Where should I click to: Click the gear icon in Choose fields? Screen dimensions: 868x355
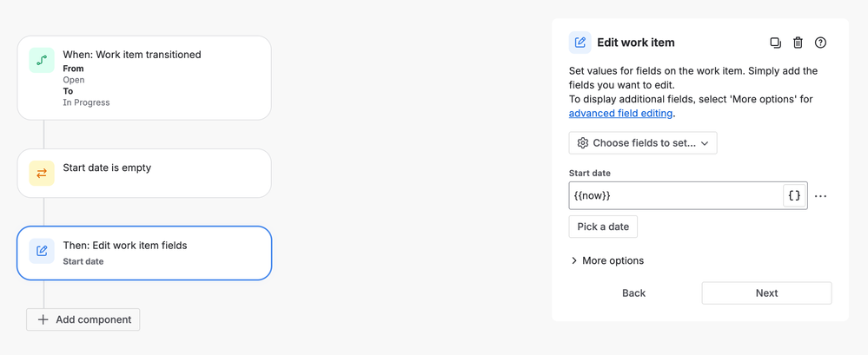pyautogui.click(x=583, y=143)
